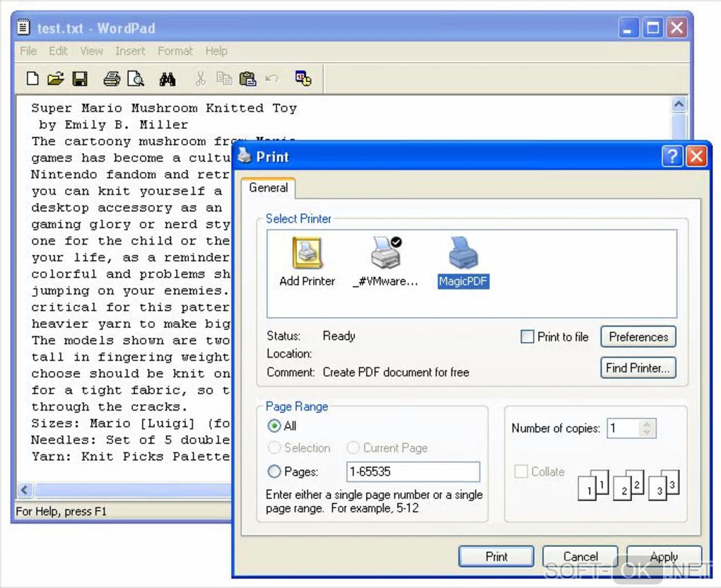This screenshot has width=721, height=588.
Task: Click the collate page order illustration
Action: (x=628, y=485)
